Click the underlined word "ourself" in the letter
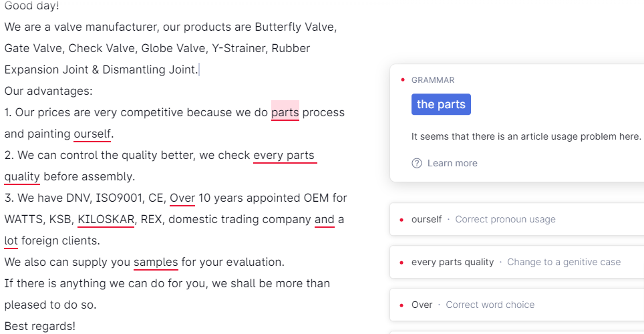 (92, 134)
